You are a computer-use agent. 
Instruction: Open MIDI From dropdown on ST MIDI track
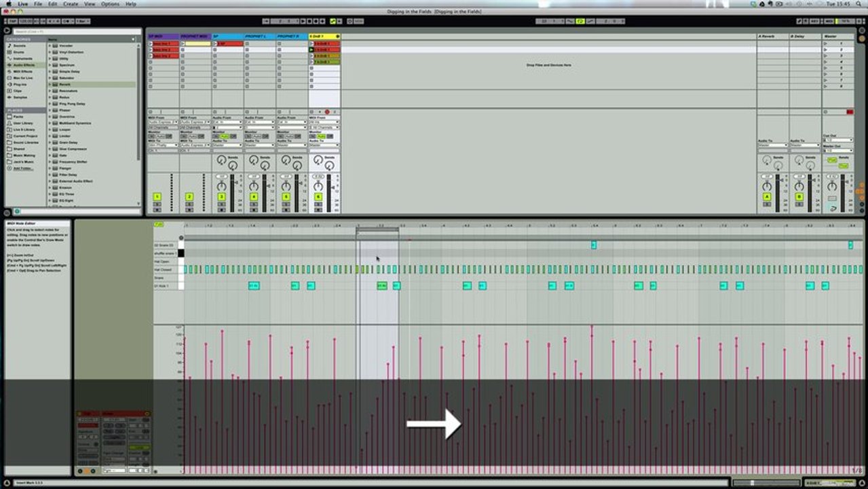tap(163, 122)
